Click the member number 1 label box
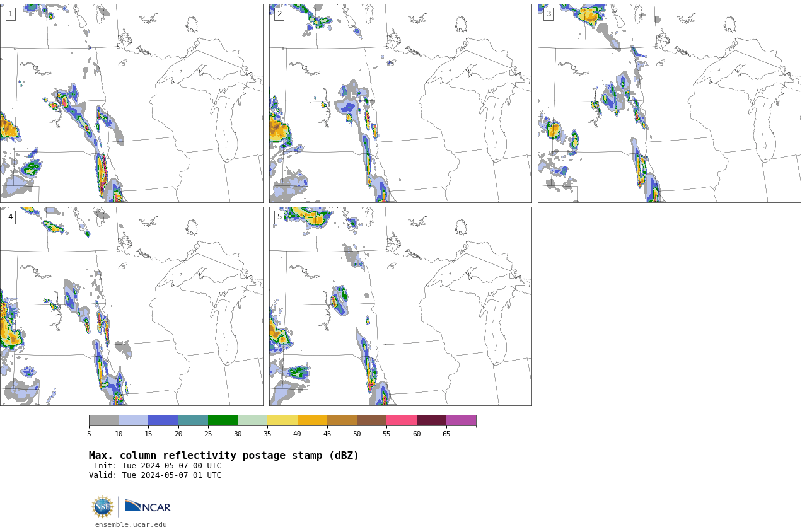Screen dimensions: 807x532 (10, 14)
